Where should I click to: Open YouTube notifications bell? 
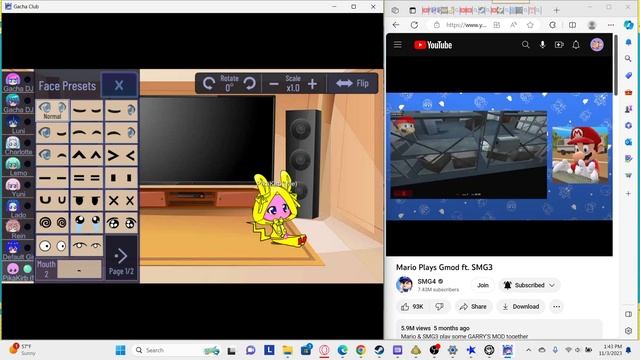(576, 44)
